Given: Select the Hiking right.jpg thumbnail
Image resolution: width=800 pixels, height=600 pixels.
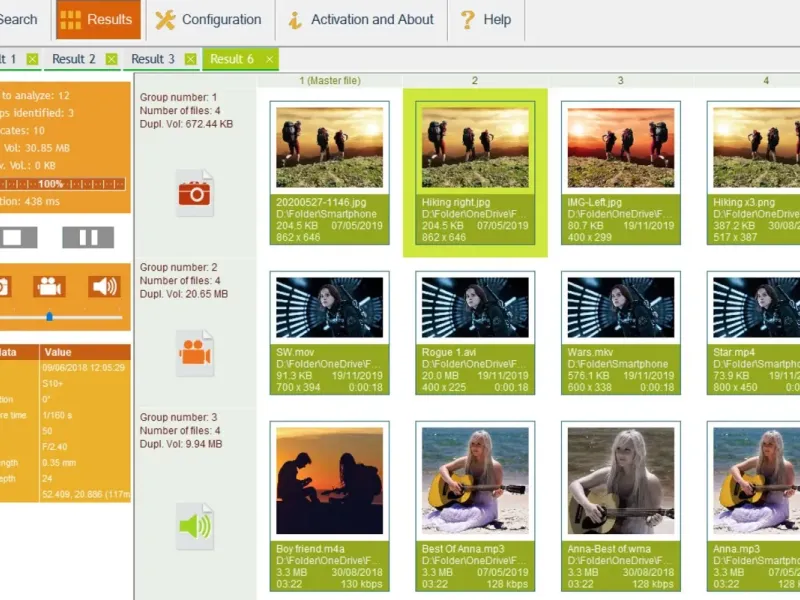Looking at the screenshot, I should pos(475,147).
